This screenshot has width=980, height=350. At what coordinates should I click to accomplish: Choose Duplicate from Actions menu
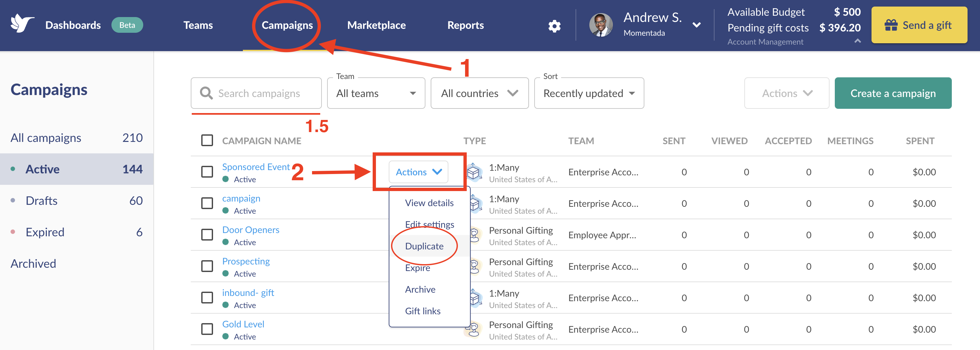(x=424, y=246)
